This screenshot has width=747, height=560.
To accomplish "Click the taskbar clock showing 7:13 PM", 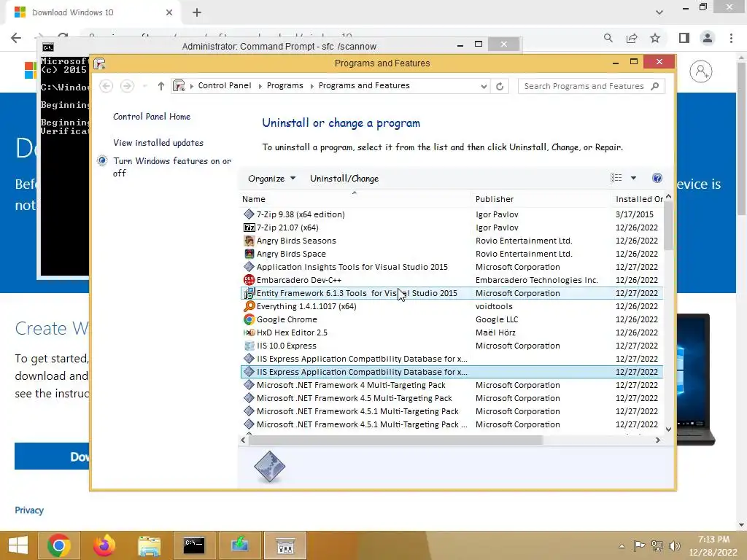I will tap(713, 545).
